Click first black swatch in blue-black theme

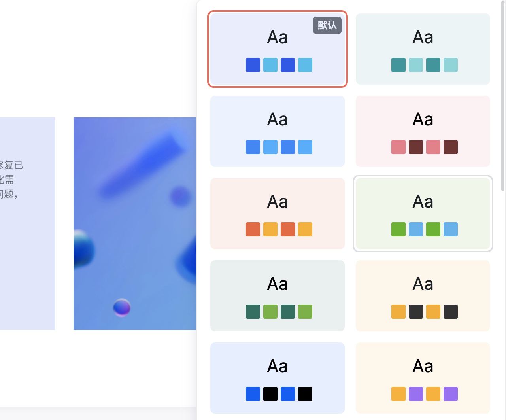point(270,394)
